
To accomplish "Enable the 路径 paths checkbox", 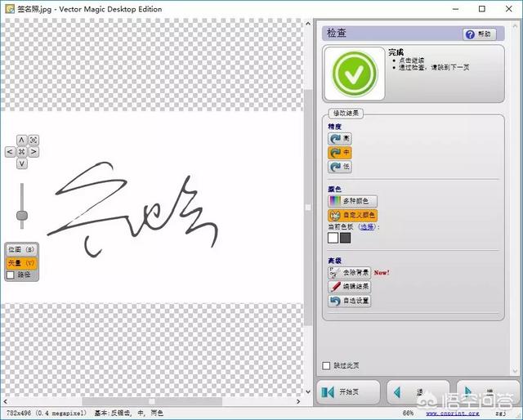I will point(11,275).
